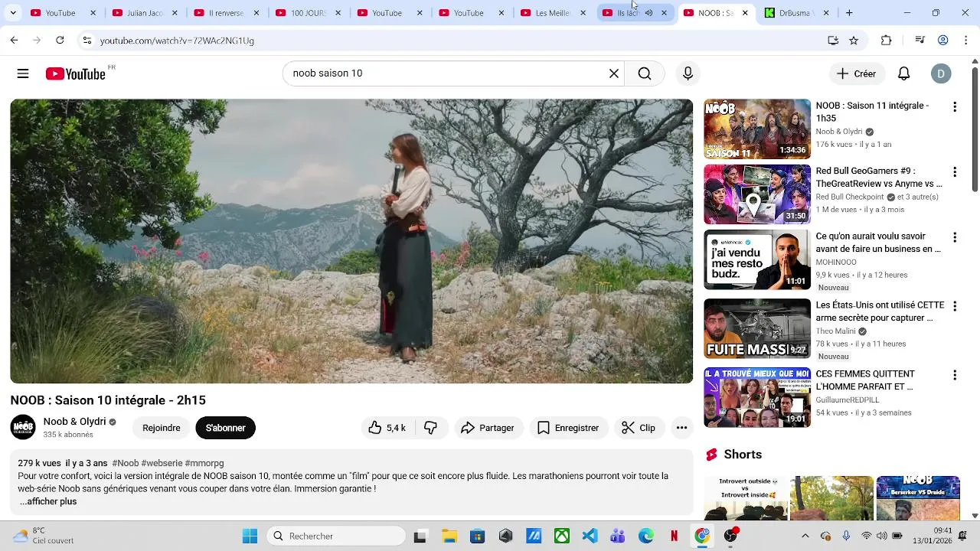Switch to the Les Meilleur tab
Image resolution: width=980 pixels, height=551 pixels.
pos(552,13)
